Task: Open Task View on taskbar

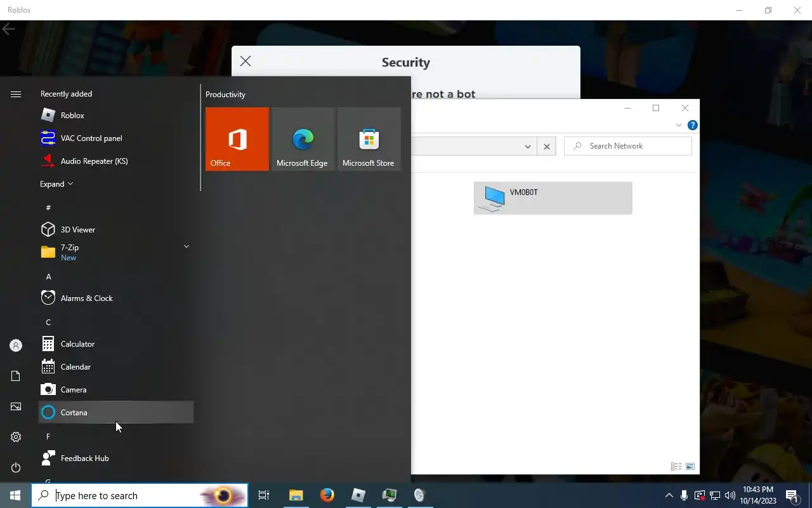Action: tap(264, 495)
